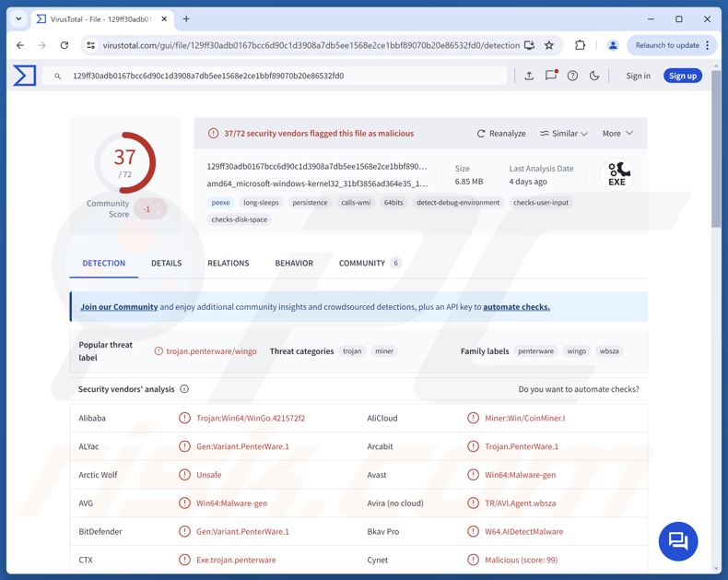Click the 37/72 detection score gauge
This screenshot has width=728, height=580.
coord(125,162)
